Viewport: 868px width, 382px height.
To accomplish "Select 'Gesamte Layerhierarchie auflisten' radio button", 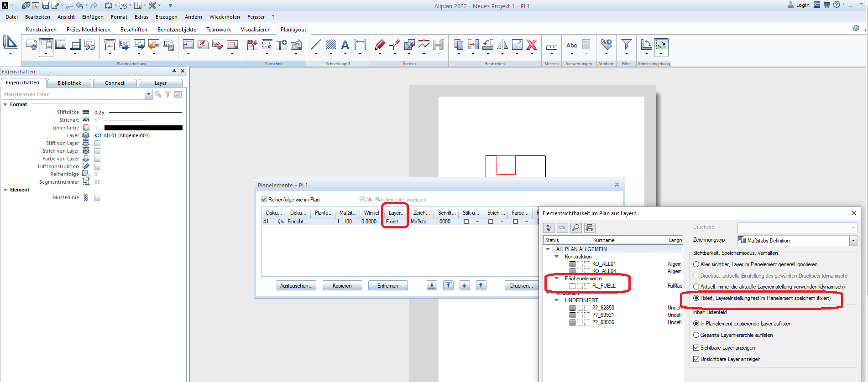I will 696,335.
